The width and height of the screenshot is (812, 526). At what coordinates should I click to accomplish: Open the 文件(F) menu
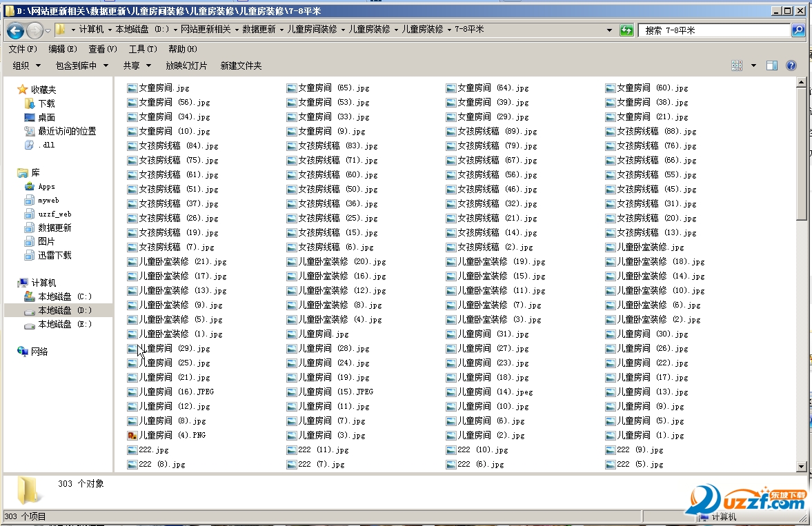point(23,49)
